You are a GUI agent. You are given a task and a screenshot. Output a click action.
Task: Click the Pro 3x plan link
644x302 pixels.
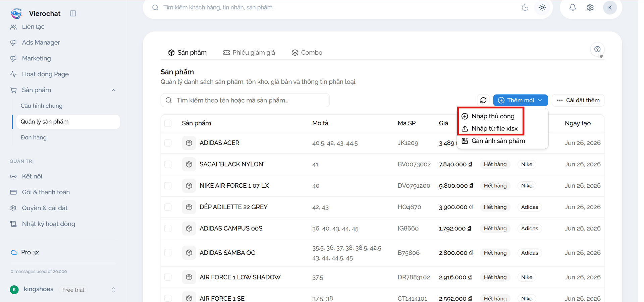[x=30, y=252]
